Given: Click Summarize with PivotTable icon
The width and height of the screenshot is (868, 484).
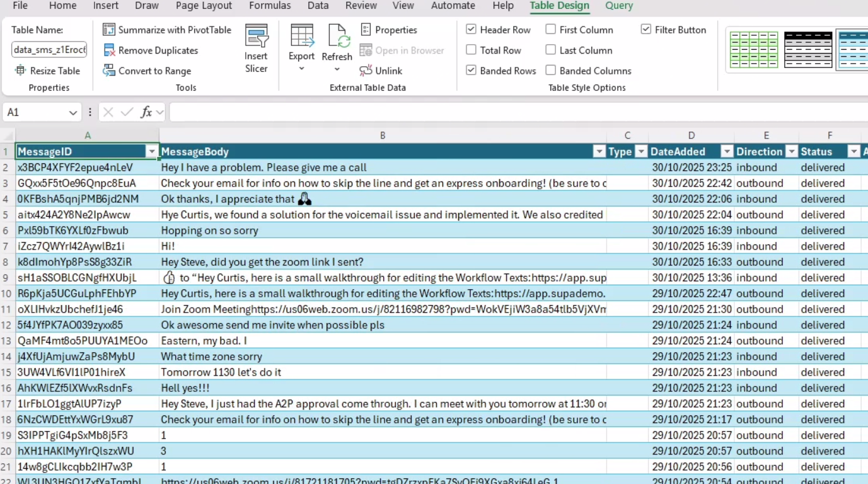Looking at the screenshot, I should click(109, 30).
